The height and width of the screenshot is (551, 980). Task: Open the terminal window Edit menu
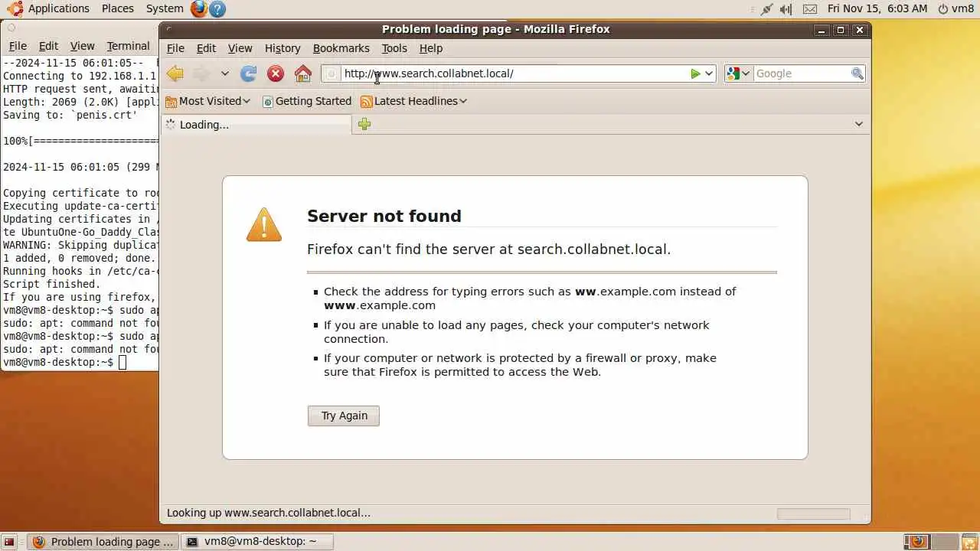tap(48, 46)
